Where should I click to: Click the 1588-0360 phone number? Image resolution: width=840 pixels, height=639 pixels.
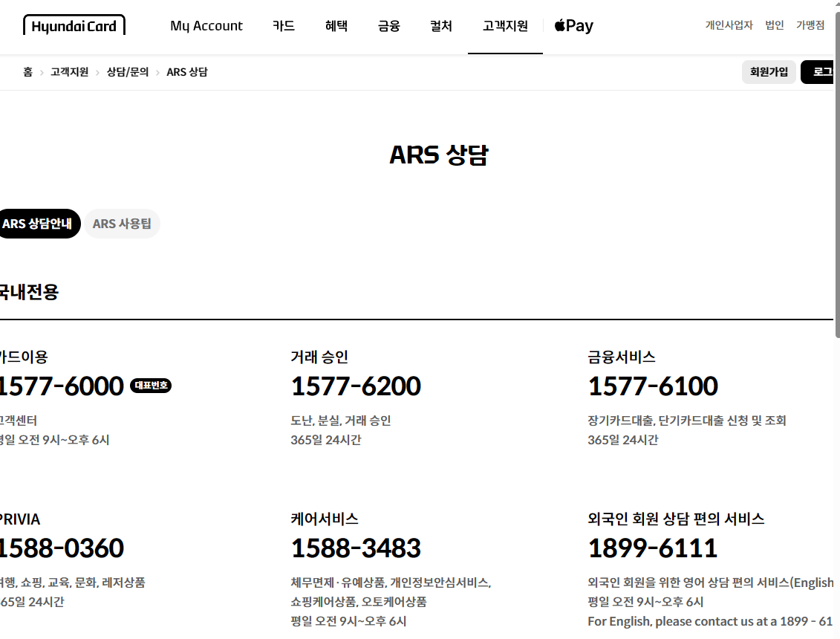click(61, 548)
